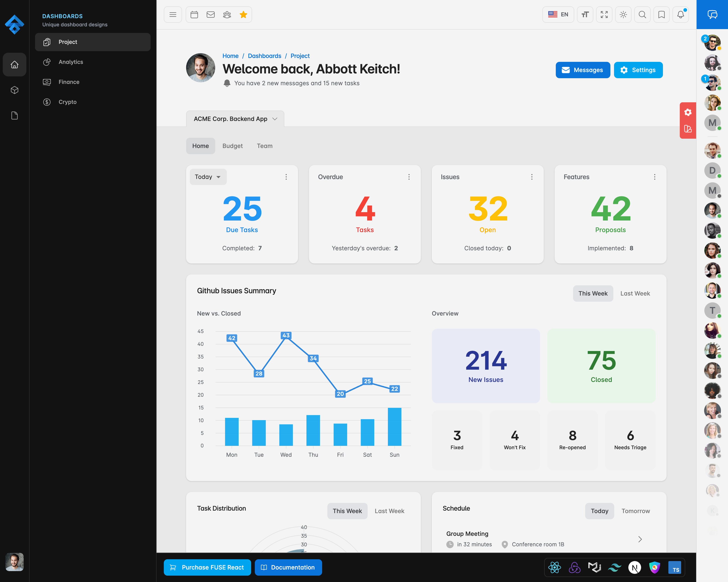Click the Next.js icon in footer
The width and height of the screenshot is (728, 582).
pos(634,567)
